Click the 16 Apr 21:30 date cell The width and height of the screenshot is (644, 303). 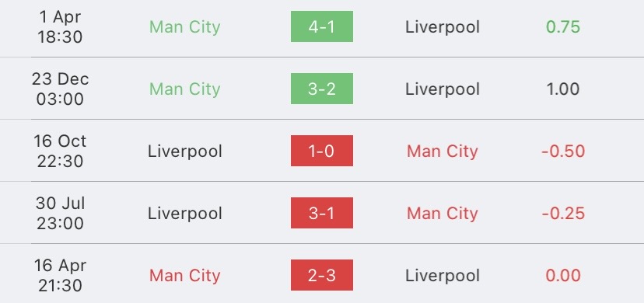(x=60, y=275)
